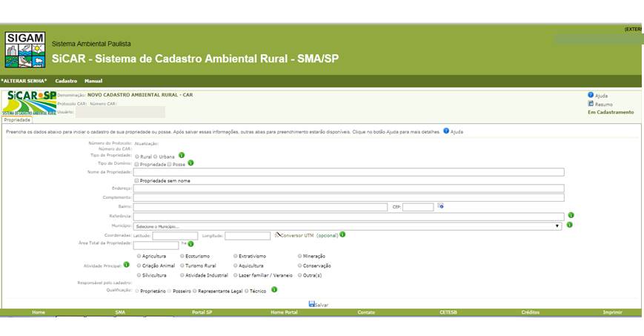
Task: Click the Área Total da Propriedade field
Action: pos(156,245)
